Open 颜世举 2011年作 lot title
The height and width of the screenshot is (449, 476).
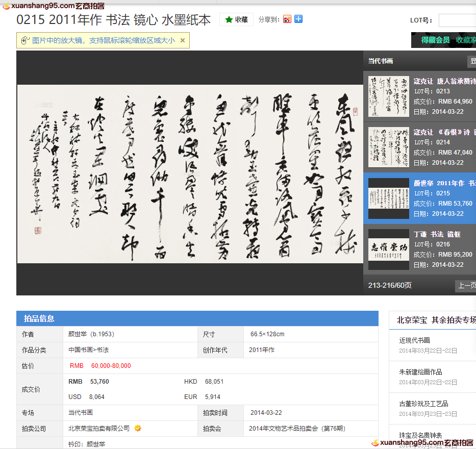[x=444, y=183]
